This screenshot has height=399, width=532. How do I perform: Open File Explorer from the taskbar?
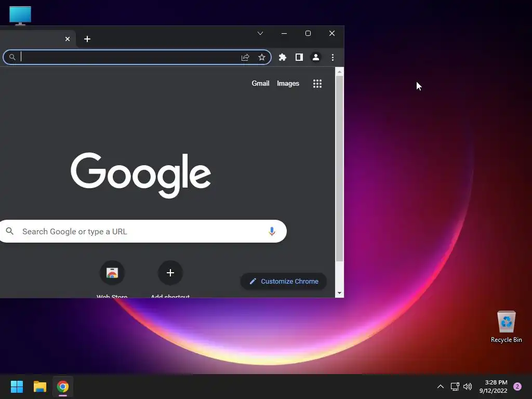tap(39, 387)
